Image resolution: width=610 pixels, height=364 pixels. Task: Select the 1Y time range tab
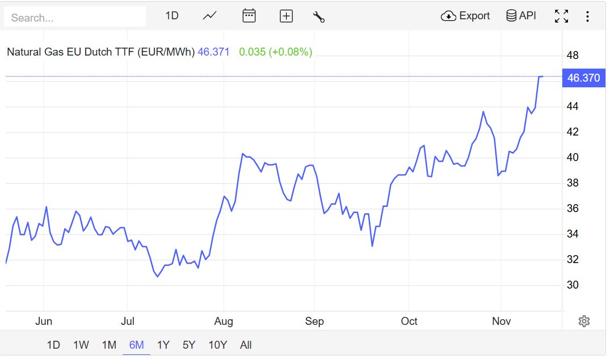pyautogui.click(x=163, y=345)
